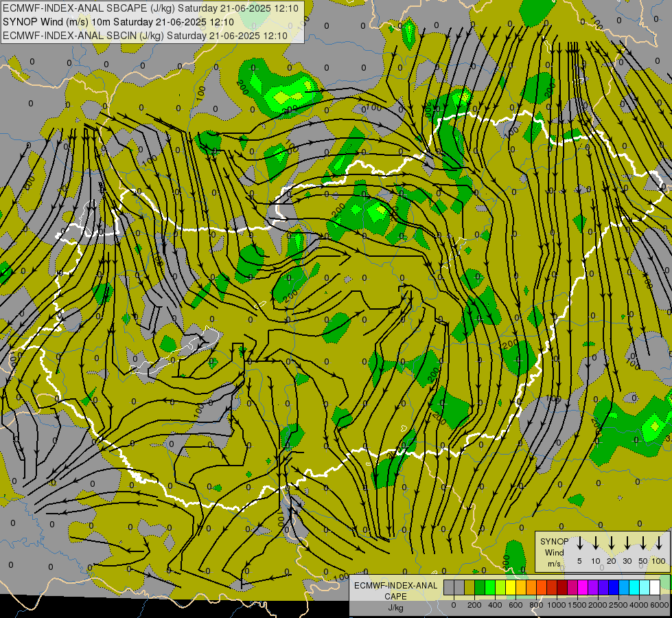Click the '5' wind speed label

click(579, 561)
